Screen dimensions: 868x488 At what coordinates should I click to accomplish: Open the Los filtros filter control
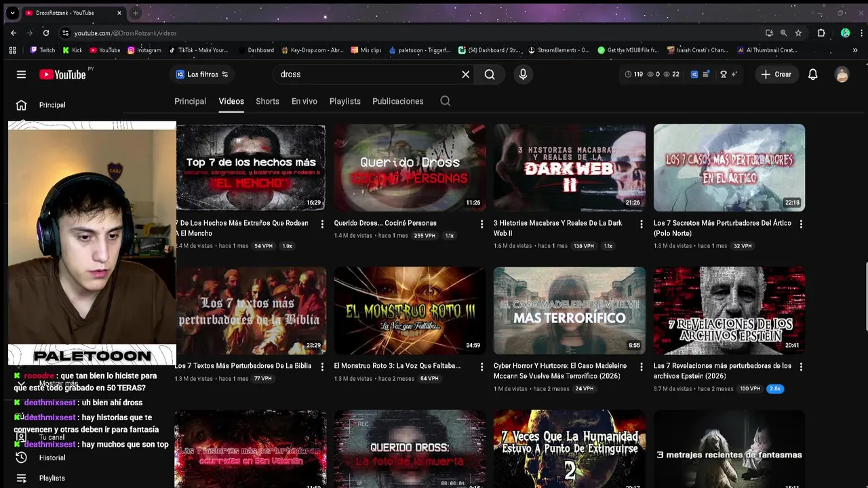pyautogui.click(x=202, y=75)
